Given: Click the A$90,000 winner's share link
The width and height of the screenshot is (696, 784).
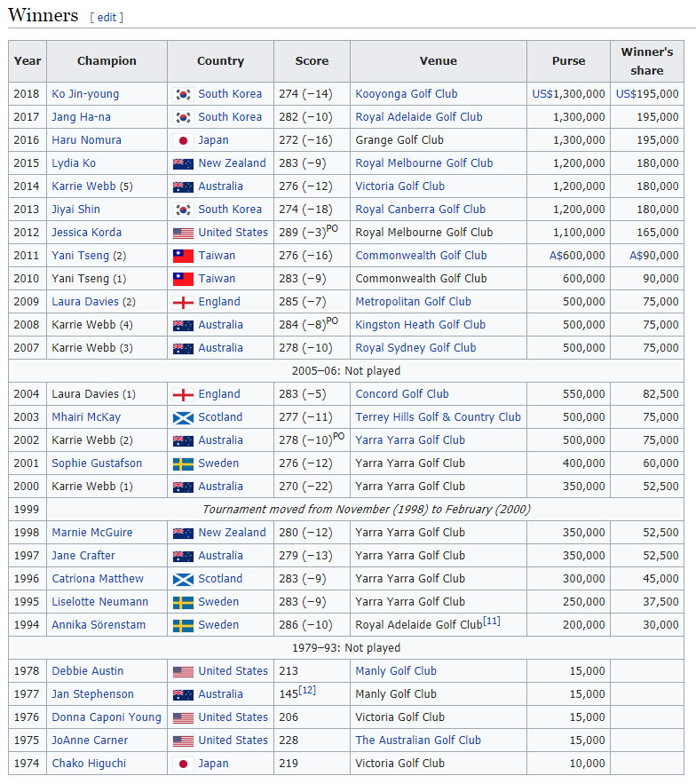Looking at the screenshot, I should click(654, 256).
